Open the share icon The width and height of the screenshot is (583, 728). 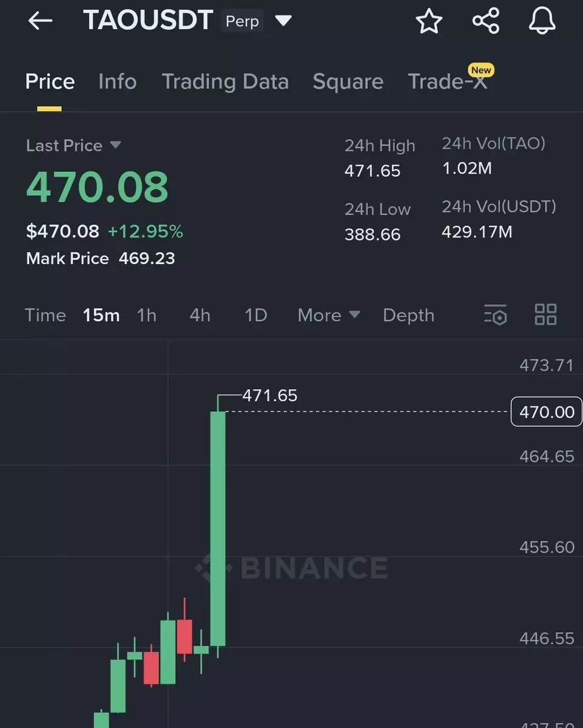coord(485,21)
